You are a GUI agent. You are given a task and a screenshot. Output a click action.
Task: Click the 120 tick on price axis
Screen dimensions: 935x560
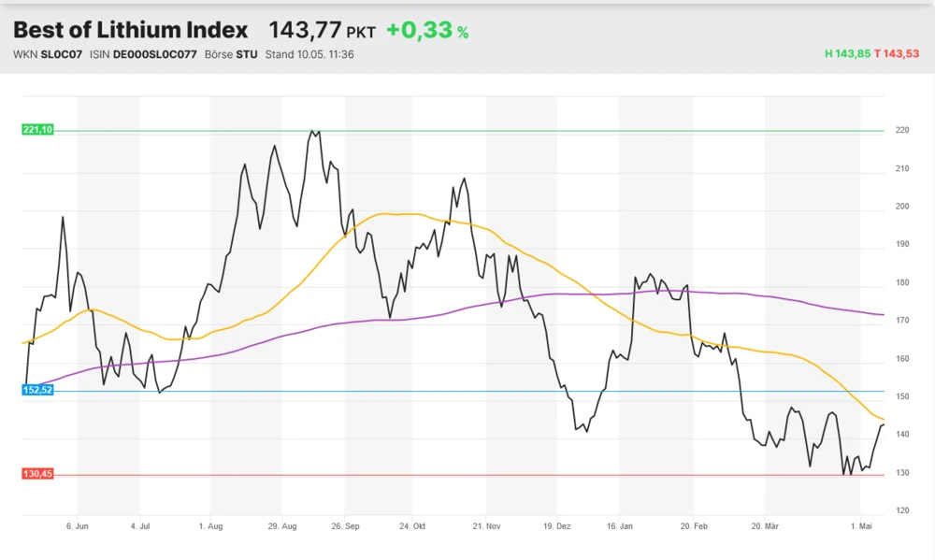[x=902, y=511]
